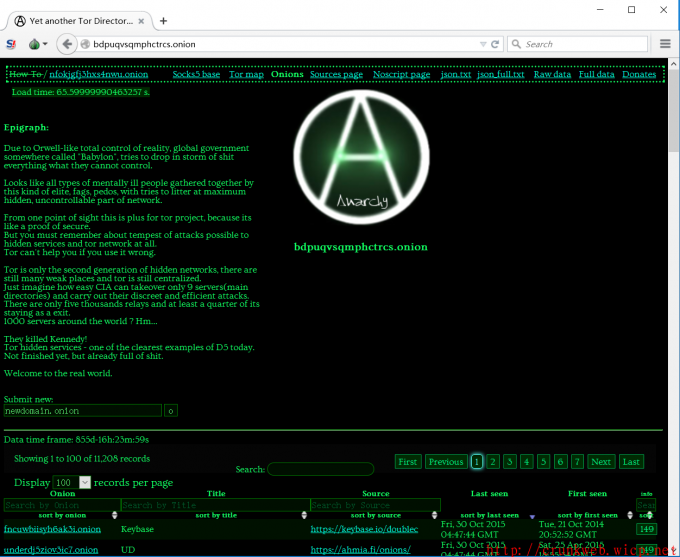
Task: Sort table by onion column
Action: pos(62,515)
